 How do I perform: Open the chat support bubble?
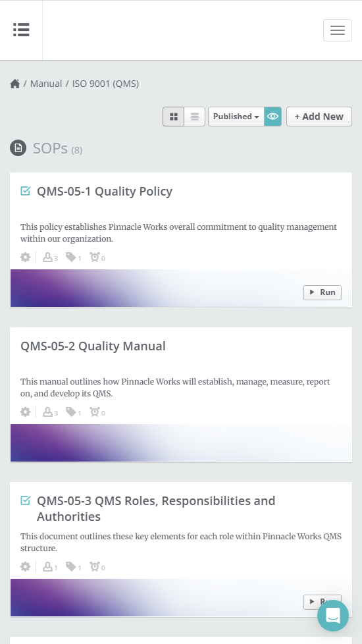[x=333, y=615]
